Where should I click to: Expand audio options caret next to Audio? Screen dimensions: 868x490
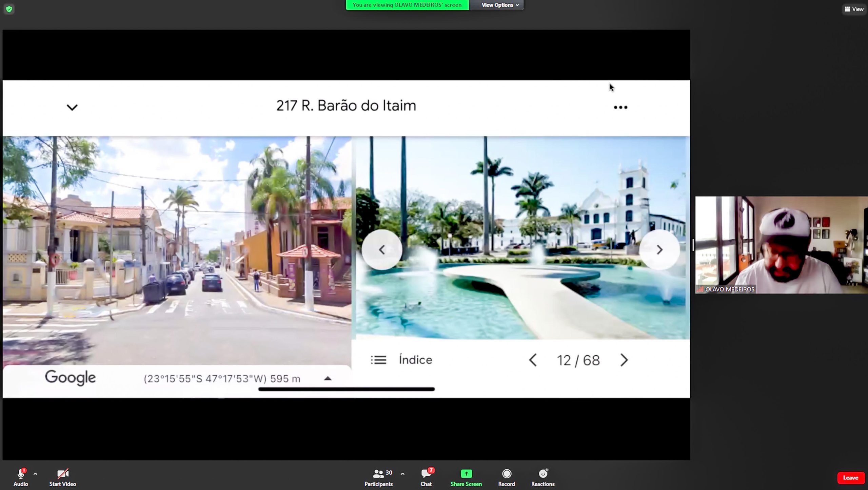coord(35,474)
